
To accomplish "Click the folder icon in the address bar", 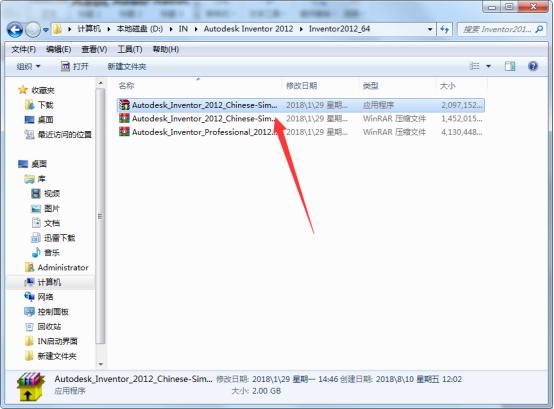I will [57, 29].
